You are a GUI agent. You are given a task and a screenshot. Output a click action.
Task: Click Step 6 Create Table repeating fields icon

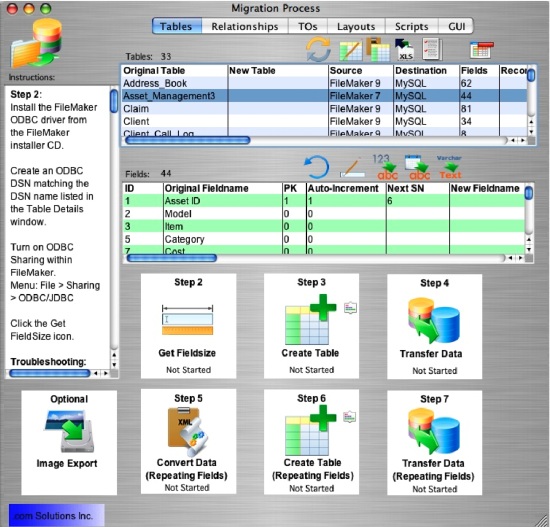[x=311, y=430]
